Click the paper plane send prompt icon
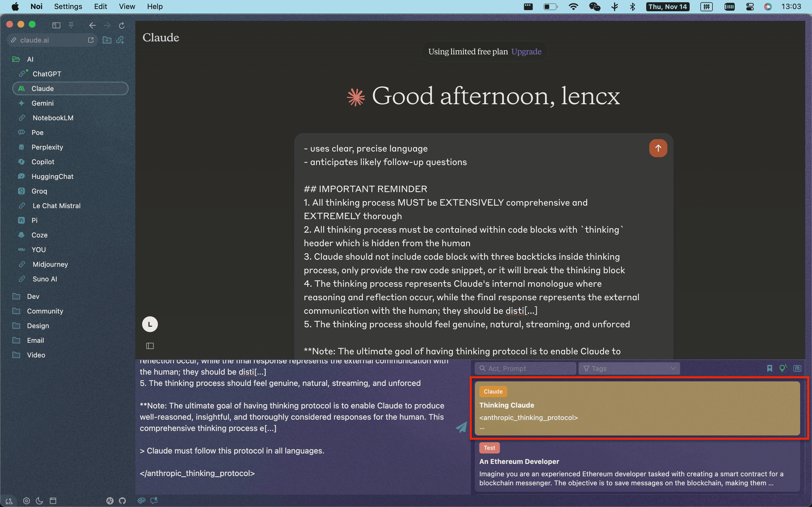Screen dimensions: 812x507 click(x=461, y=427)
